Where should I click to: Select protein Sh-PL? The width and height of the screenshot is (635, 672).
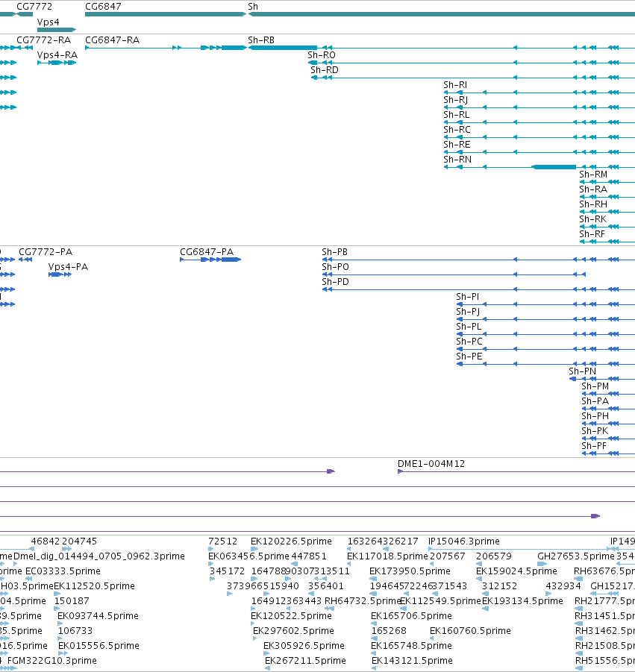(469, 327)
